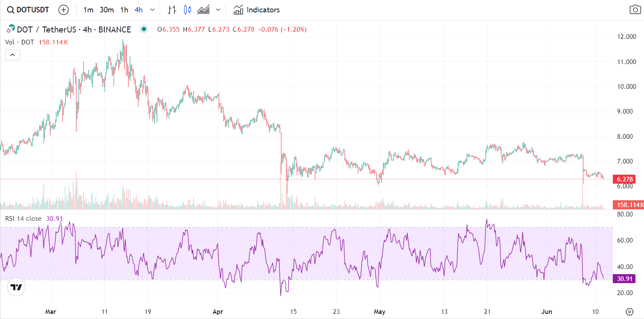
Task: Click the Vol · DOT indicator label
Action: click(20, 42)
